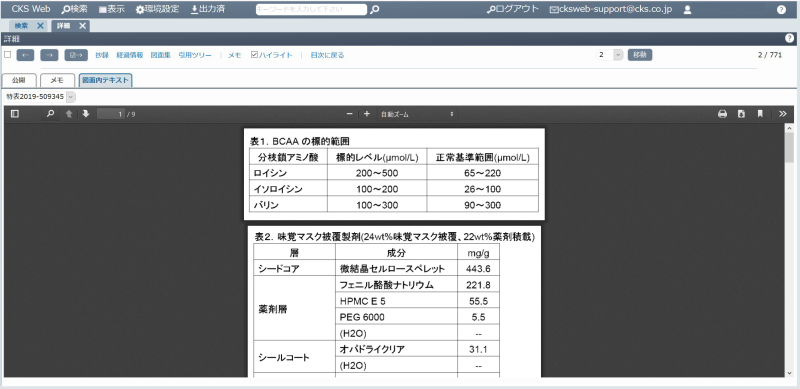Viewport: 800px width, 389px height.
Task: Go to previous record with left arrow button
Action: pos(26,55)
